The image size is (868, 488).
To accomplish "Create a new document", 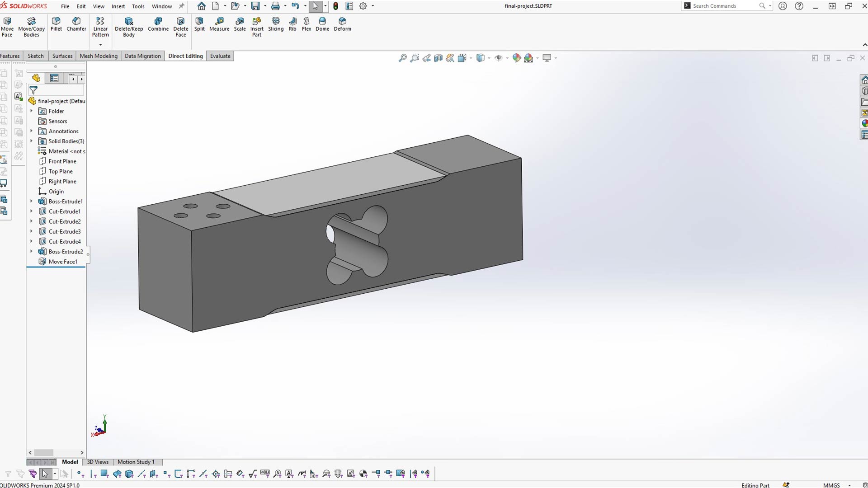I will (x=216, y=6).
